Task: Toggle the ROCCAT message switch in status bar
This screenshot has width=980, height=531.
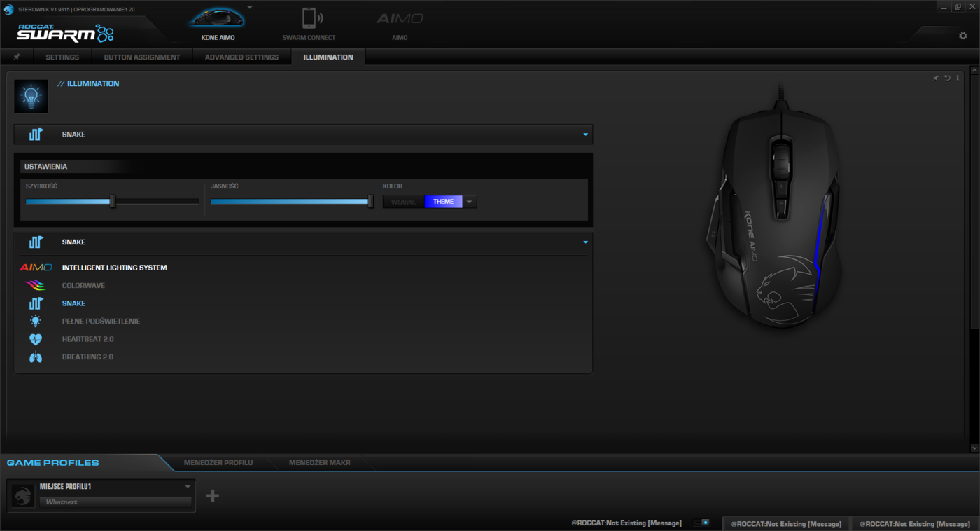Action: point(701,523)
